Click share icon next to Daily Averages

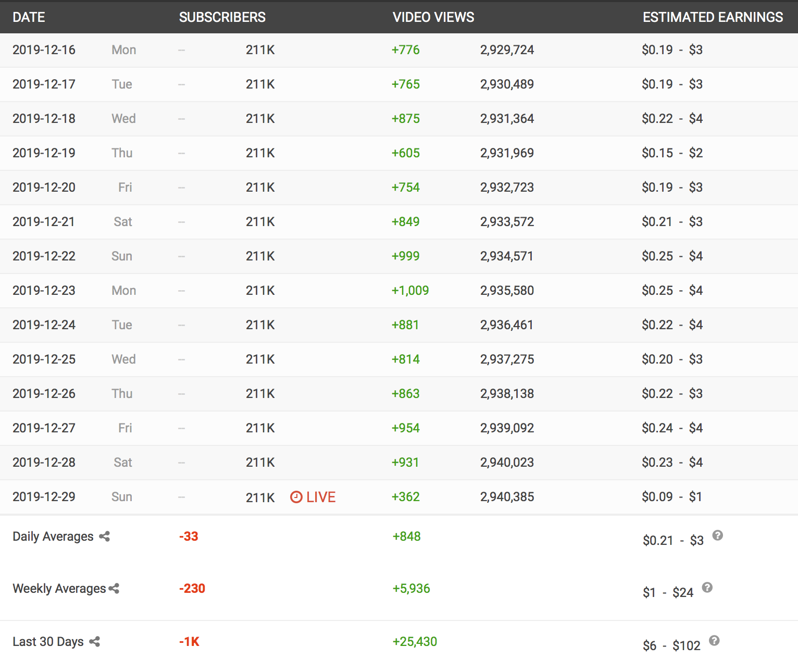point(104,537)
